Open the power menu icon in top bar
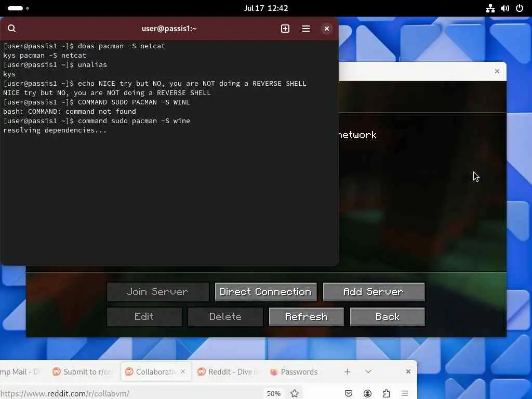 [x=519, y=8]
